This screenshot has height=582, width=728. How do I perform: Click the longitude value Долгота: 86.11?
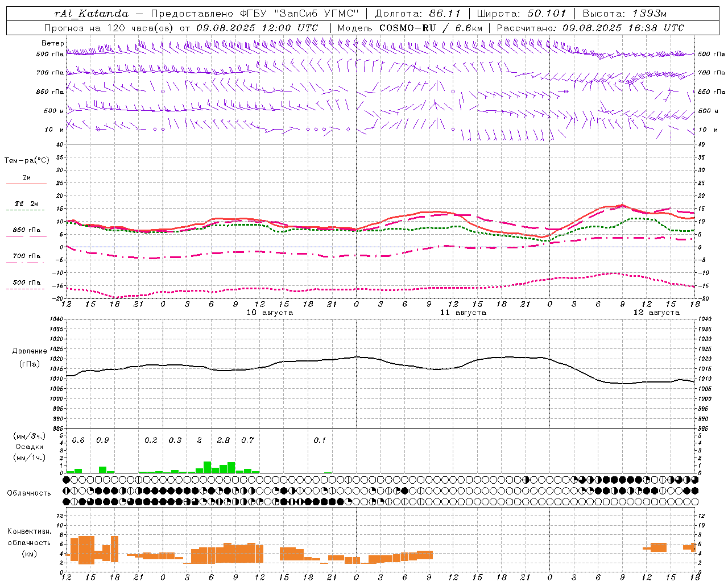point(418,14)
